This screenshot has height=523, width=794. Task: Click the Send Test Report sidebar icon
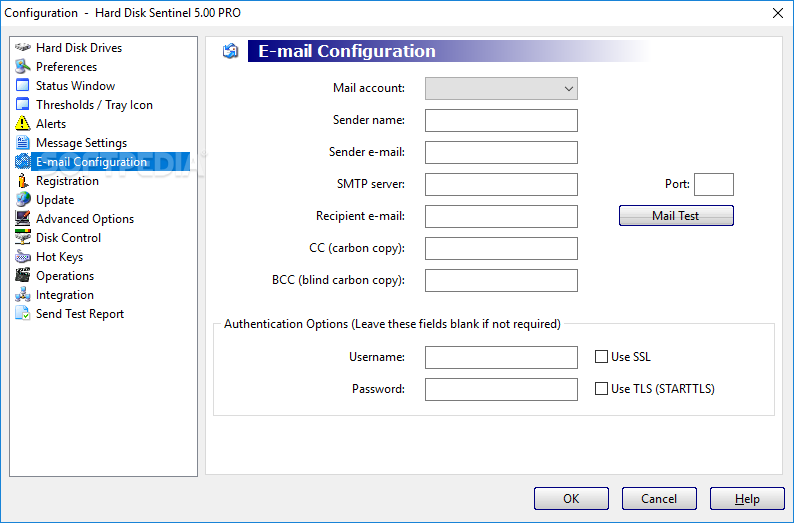tap(23, 313)
